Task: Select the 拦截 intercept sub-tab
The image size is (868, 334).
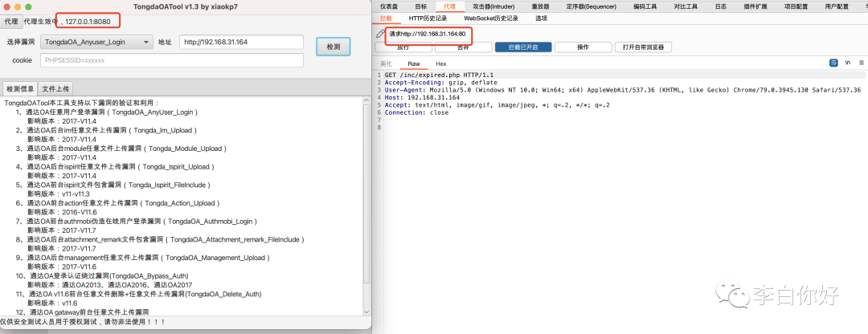Action: click(x=386, y=18)
